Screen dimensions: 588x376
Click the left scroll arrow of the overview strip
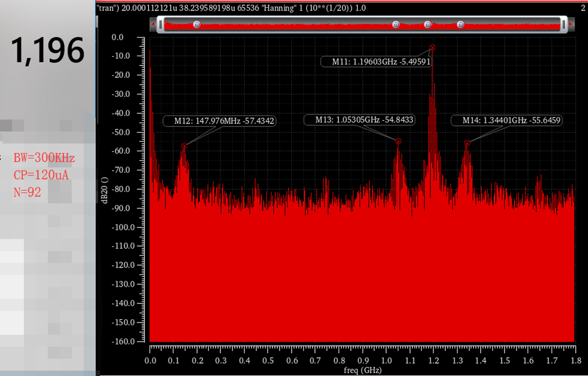(153, 24)
